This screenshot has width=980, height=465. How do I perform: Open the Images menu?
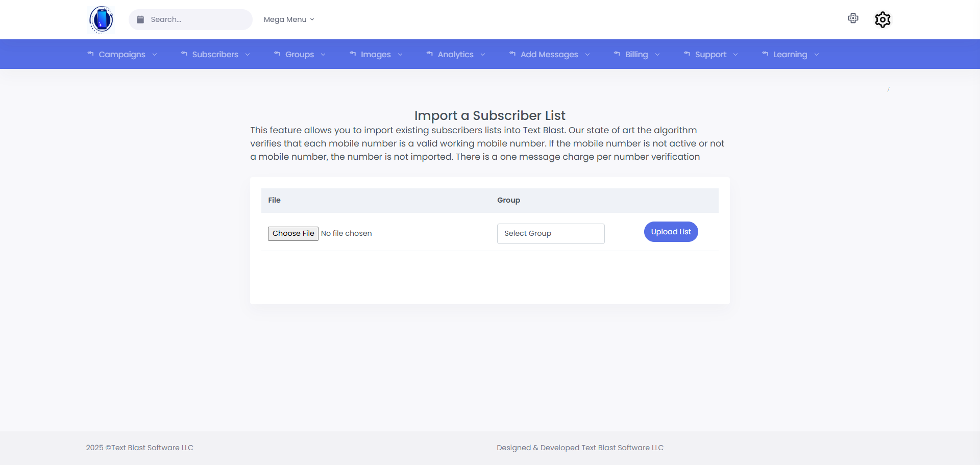coord(376,54)
